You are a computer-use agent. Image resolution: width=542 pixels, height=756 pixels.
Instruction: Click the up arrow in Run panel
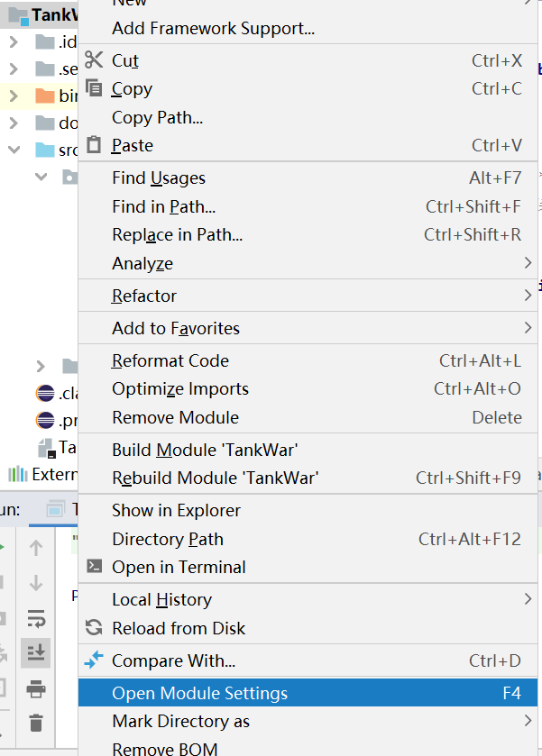tap(36, 548)
